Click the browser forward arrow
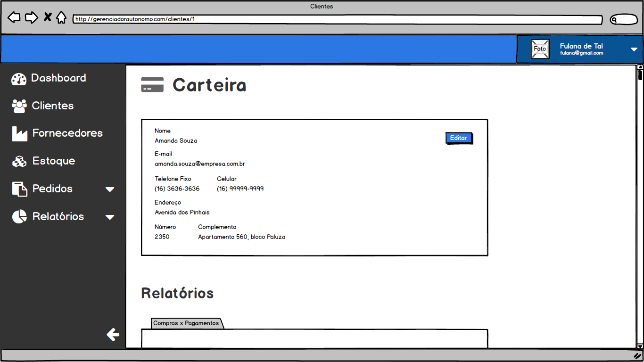 click(x=31, y=18)
